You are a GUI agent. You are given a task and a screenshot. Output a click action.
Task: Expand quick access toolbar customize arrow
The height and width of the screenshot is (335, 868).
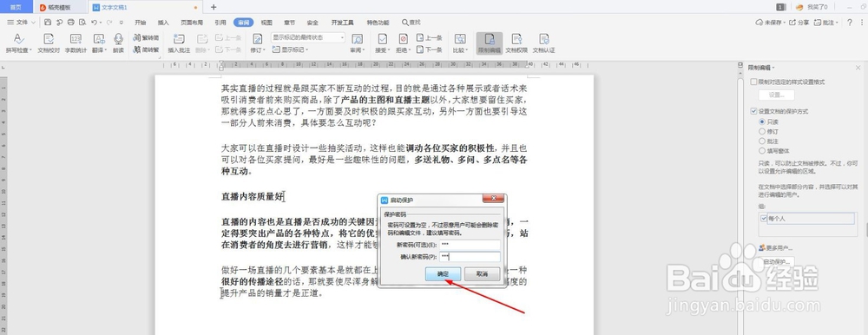[x=122, y=23]
